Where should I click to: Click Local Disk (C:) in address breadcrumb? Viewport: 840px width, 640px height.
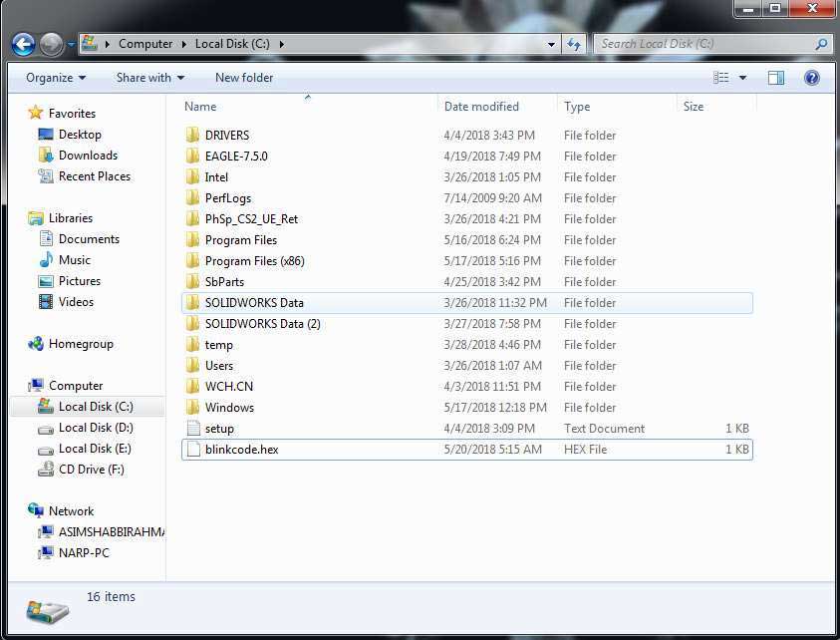[x=232, y=44]
